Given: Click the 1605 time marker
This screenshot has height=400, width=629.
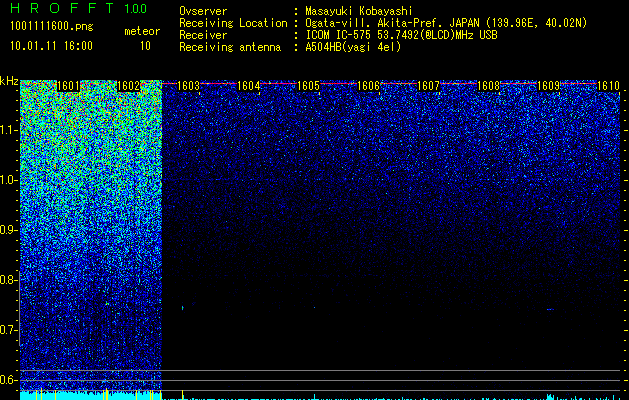Looking at the screenshot, I should 308,86.
